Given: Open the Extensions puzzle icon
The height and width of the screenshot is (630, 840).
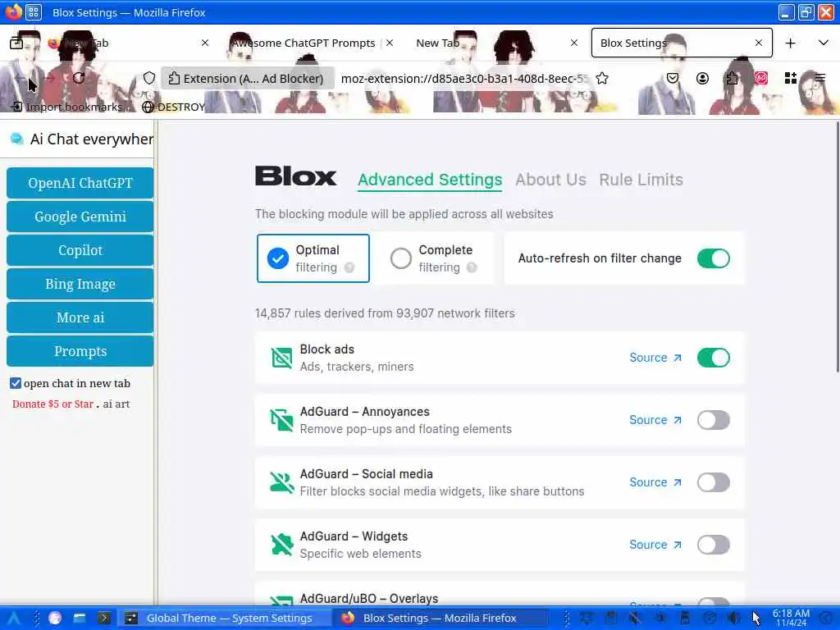Looking at the screenshot, I should (x=732, y=78).
